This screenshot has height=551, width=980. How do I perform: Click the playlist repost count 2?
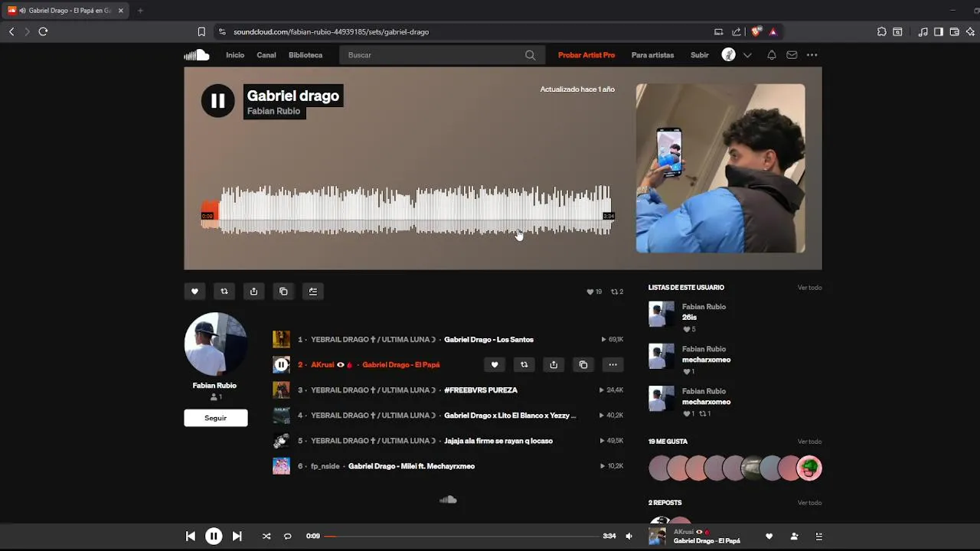coord(617,292)
